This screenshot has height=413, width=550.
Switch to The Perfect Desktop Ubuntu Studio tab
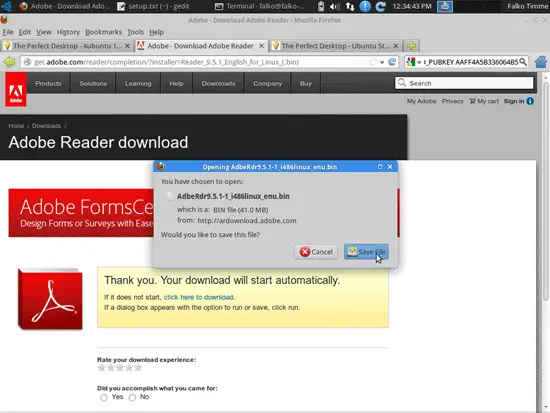coord(335,46)
